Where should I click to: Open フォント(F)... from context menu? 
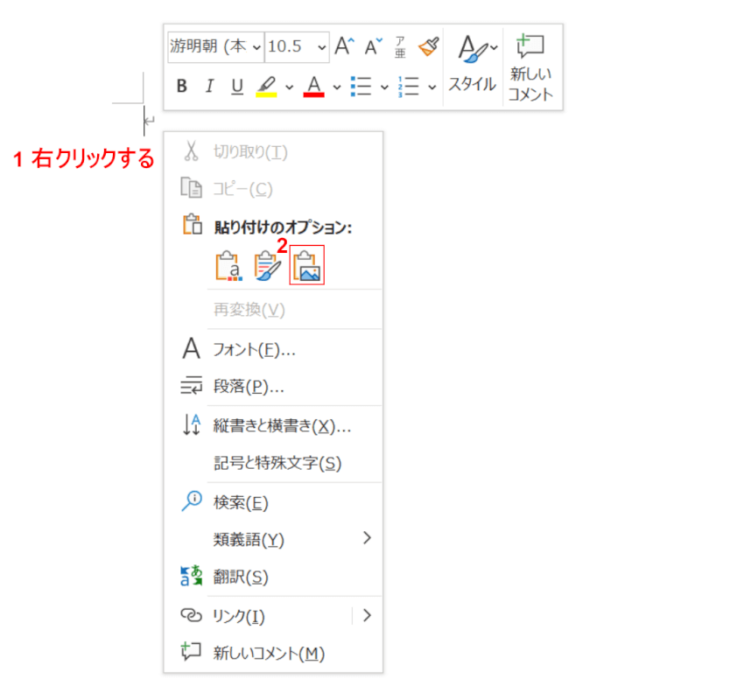(x=254, y=350)
